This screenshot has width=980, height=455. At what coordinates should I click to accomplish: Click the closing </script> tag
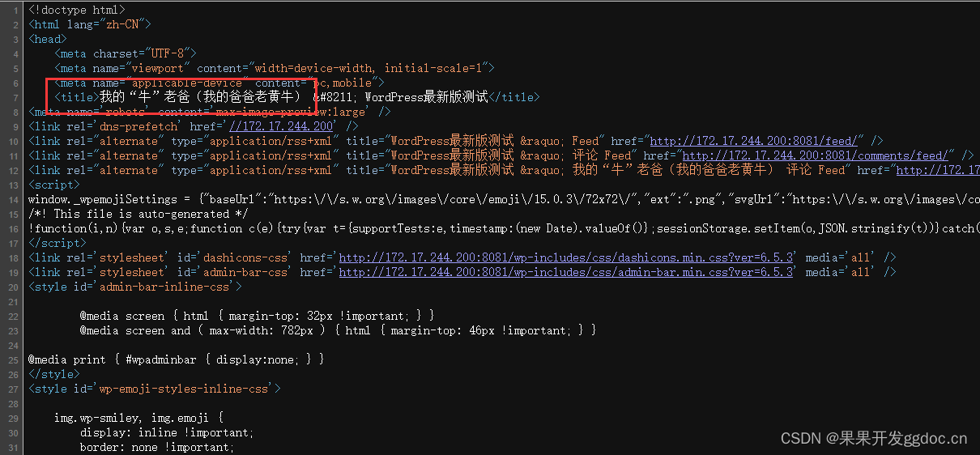point(58,243)
